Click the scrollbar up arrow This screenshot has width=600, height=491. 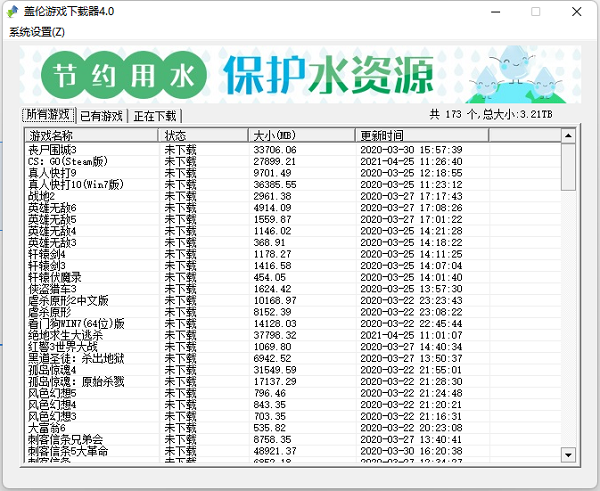pyautogui.click(x=568, y=135)
